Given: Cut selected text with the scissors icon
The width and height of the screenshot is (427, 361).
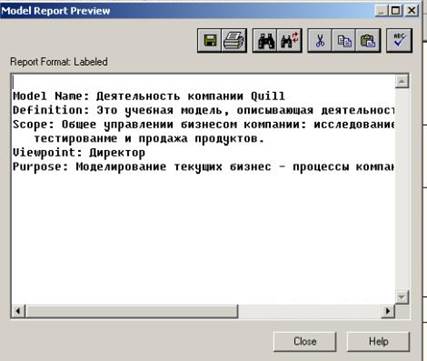Looking at the screenshot, I should point(320,41).
